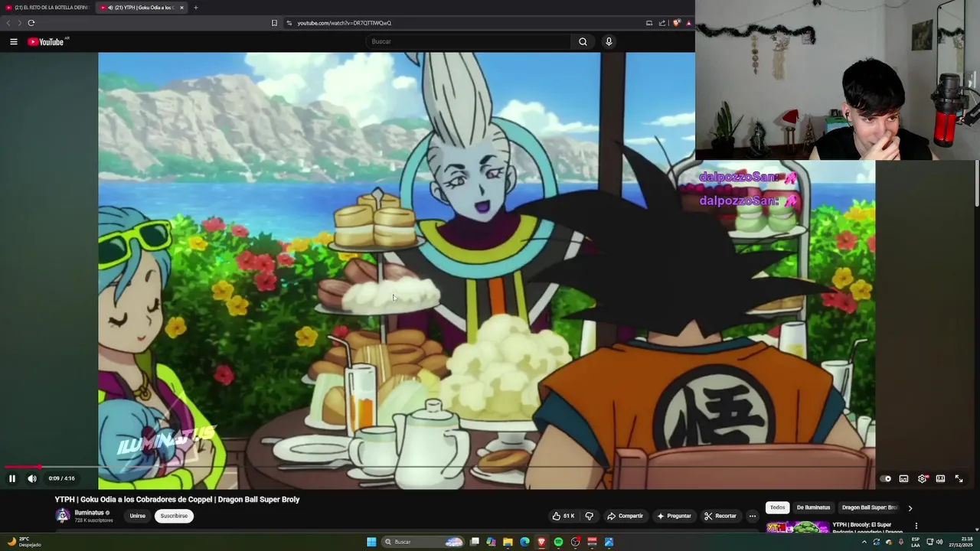
Task: Toggle autoplay switch in player
Action: pos(885,478)
